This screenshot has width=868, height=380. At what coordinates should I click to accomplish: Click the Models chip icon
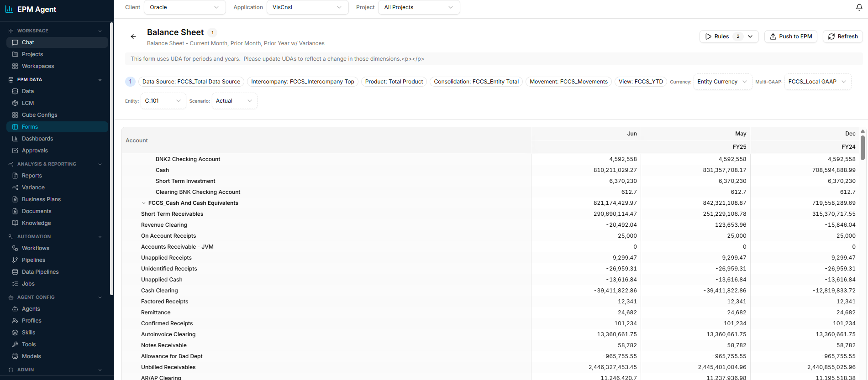click(15, 356)
